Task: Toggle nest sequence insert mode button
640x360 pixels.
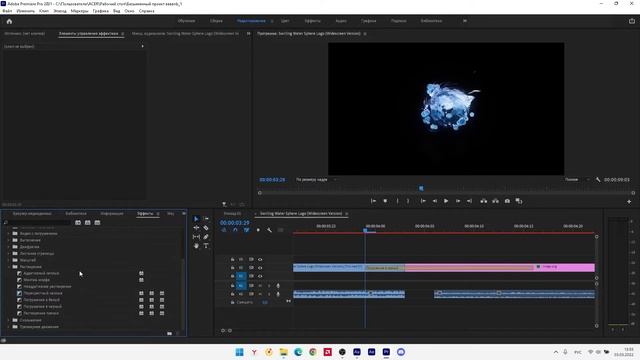Action: point(224,230)
